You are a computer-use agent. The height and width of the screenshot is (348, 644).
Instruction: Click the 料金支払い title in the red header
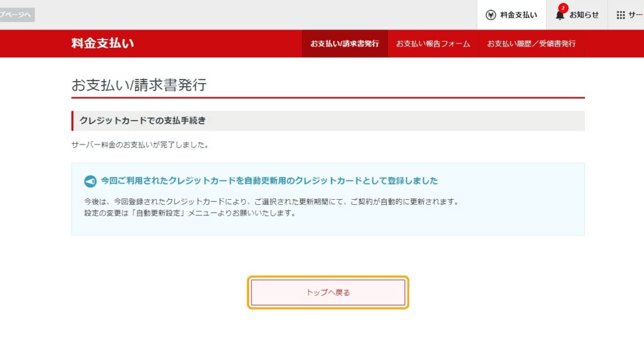pyautogui.click(x=103, y=43)
